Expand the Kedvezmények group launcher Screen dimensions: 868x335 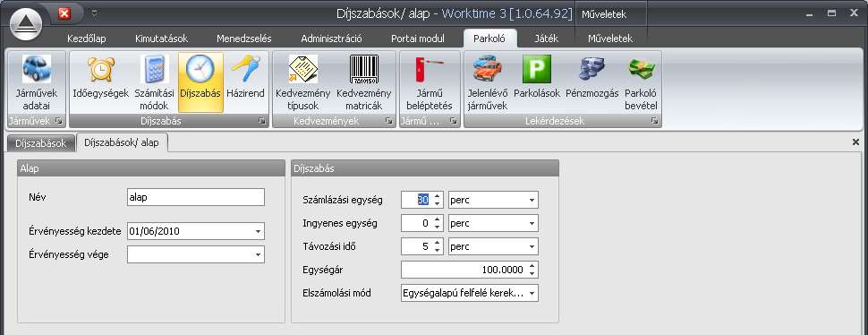388,121
